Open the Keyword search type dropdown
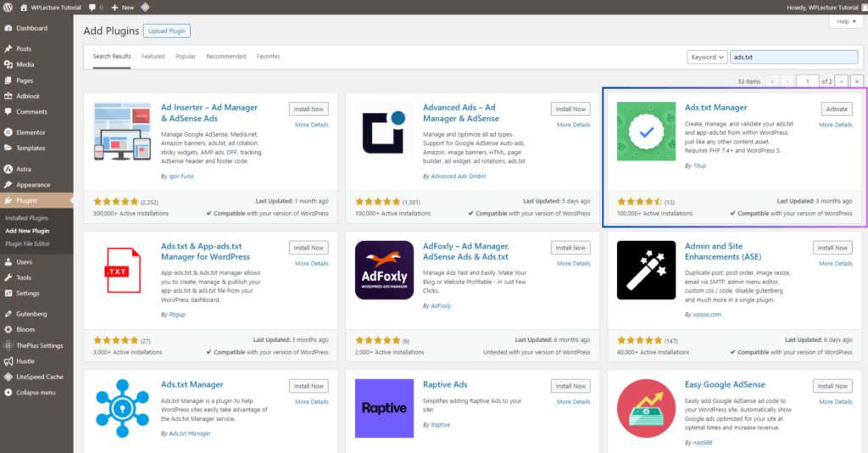 707,57
